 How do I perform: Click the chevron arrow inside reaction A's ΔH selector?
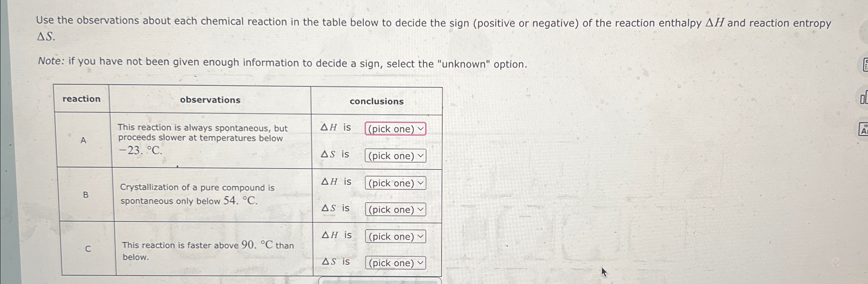tap(420, 129)
